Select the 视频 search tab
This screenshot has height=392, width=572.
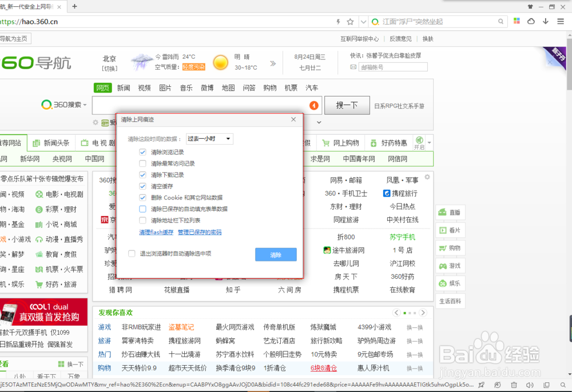click(x=145, y=88)
